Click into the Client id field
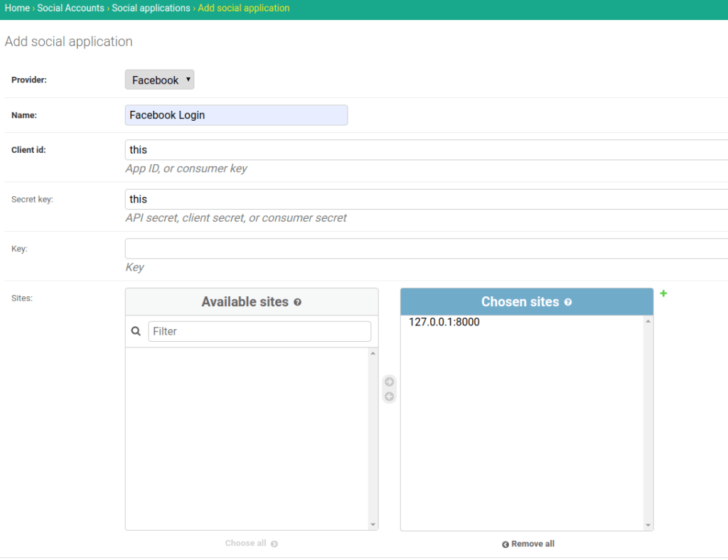728x560 pixels. click(x=427, y=150)
